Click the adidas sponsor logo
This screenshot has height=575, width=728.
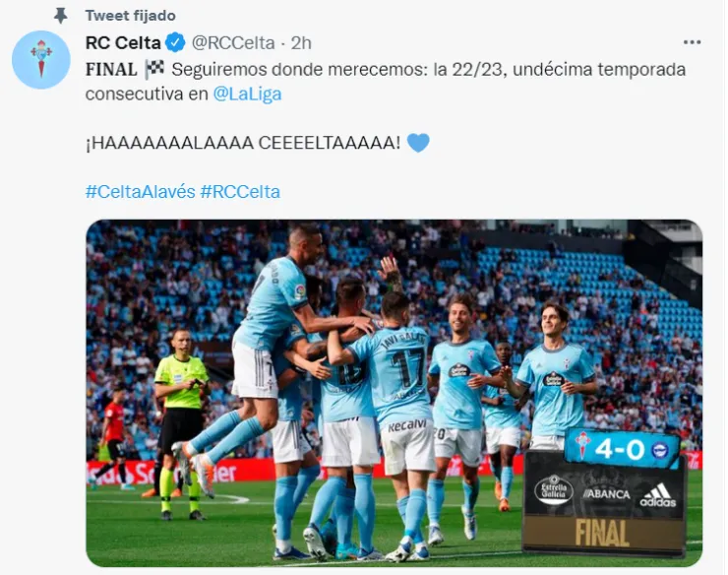tap(658, 495)
